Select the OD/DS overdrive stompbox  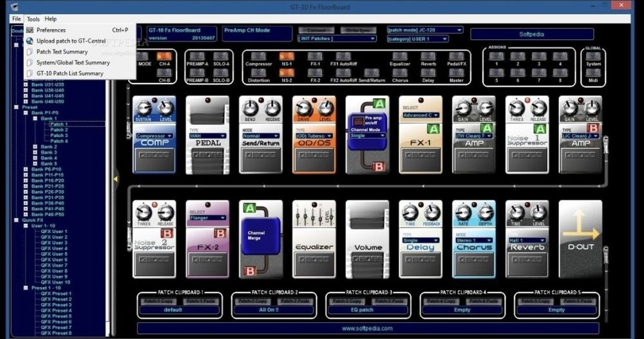(314, 134)
